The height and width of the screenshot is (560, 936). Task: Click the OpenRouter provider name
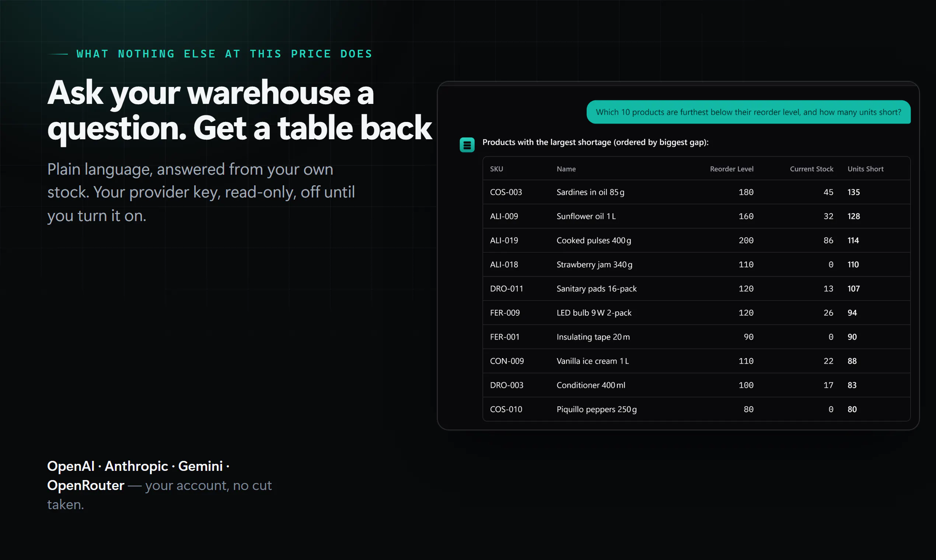85,485
